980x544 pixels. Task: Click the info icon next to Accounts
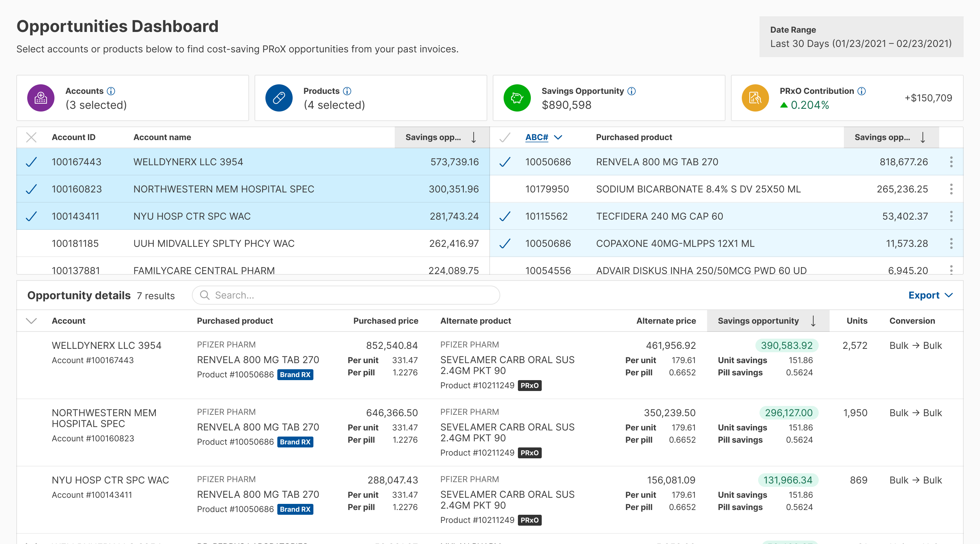(111, 91)
